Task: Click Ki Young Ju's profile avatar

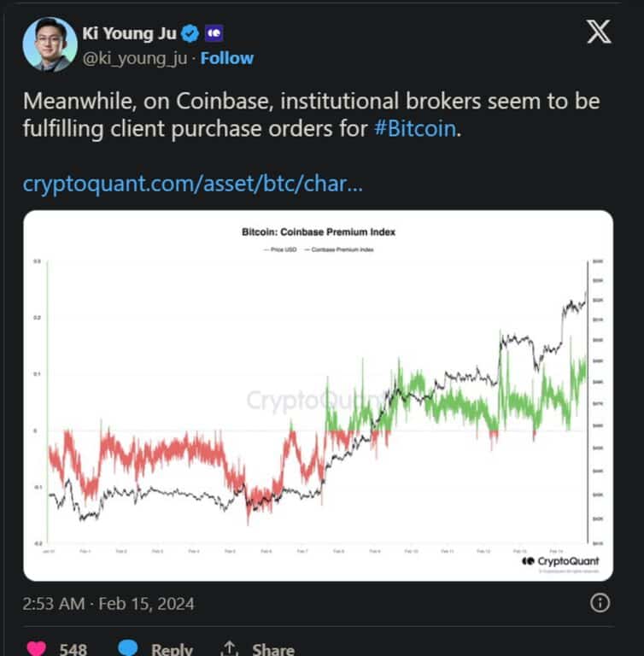Action: (50, 44)
